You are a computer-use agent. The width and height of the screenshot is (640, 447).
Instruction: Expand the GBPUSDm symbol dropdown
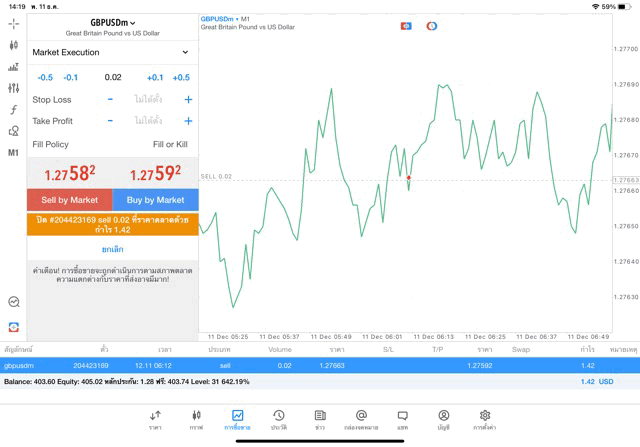click(112, 23)
